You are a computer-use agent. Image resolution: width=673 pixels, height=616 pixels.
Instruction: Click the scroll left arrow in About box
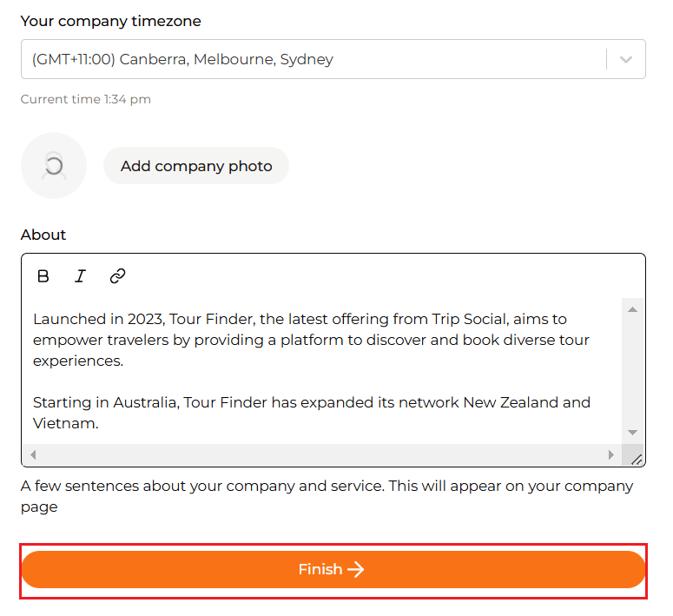tap(33, 454)
